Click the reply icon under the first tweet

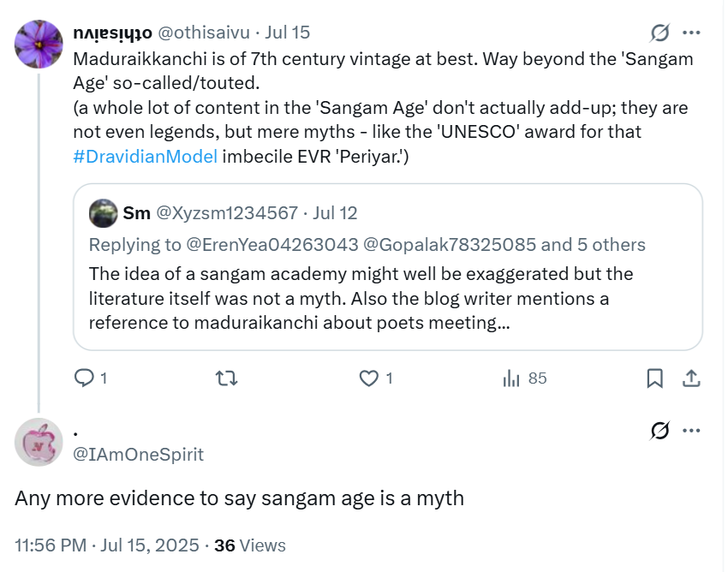click(84, 378)
